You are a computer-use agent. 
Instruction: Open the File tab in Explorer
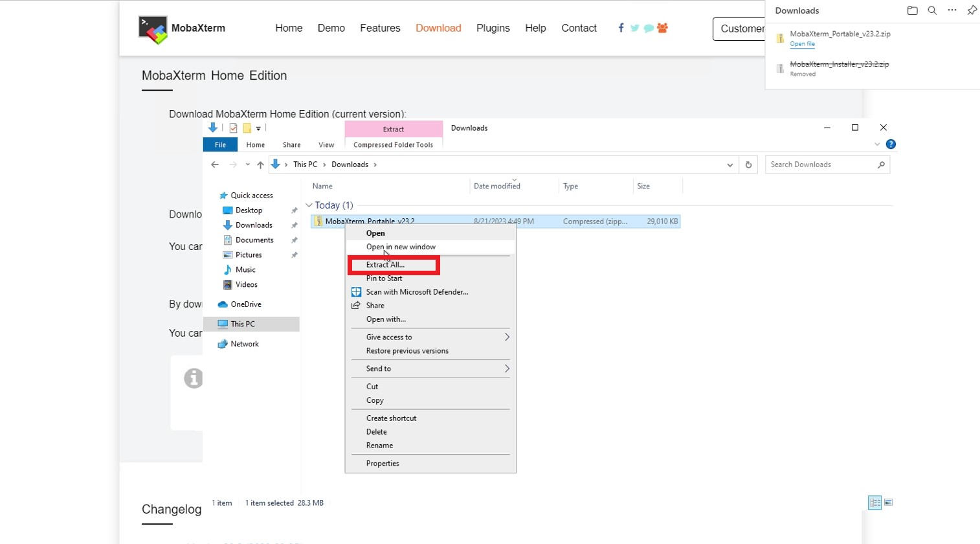(x=220, y=145)
